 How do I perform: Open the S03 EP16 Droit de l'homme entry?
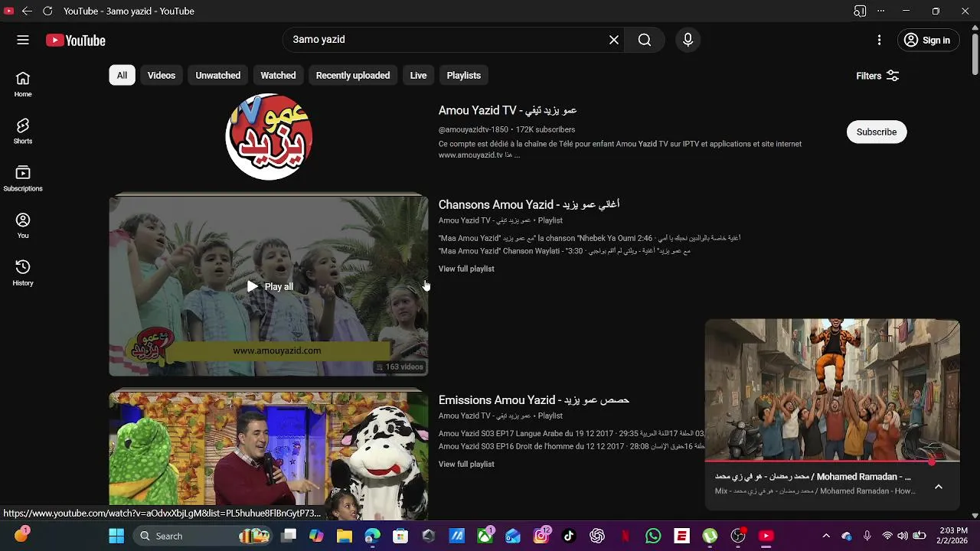[571, 446]
